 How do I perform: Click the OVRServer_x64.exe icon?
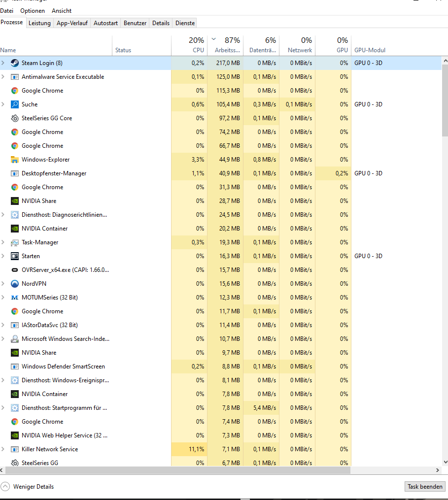pyautogui.click(x=15, y=270)
